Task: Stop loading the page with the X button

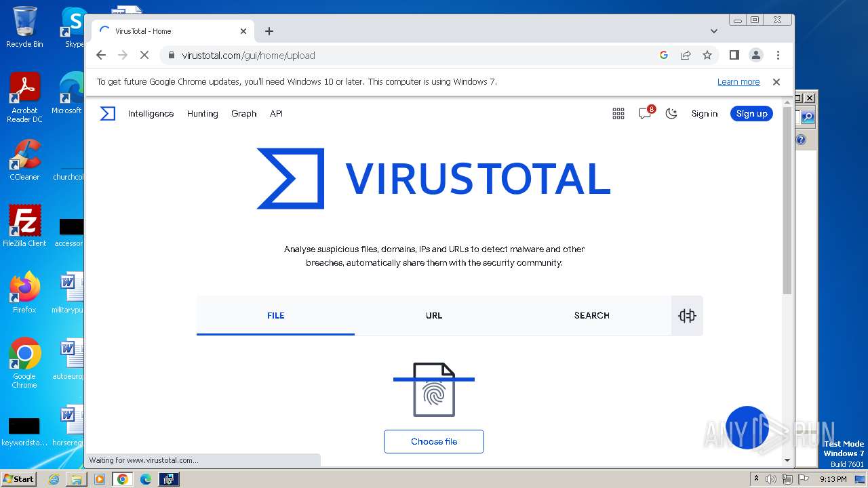Action: [144, 56]
